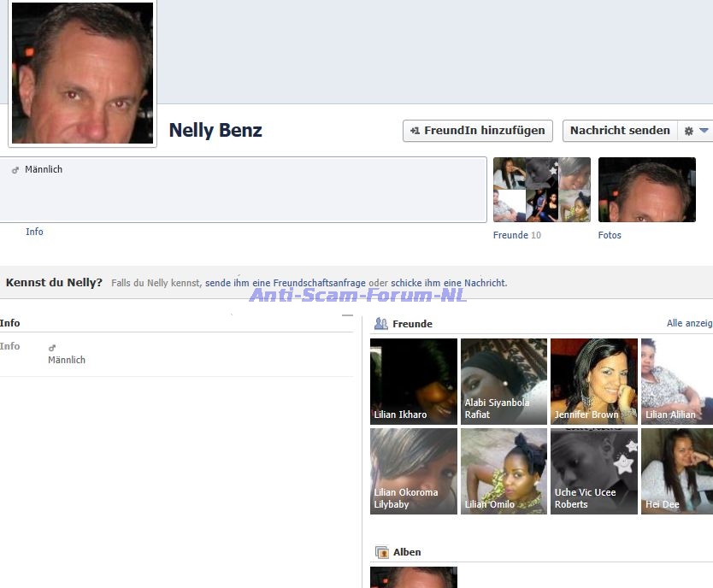Click the Freunde section heading
The width and height of the screenshot is (713, 588).
(412, 324)
